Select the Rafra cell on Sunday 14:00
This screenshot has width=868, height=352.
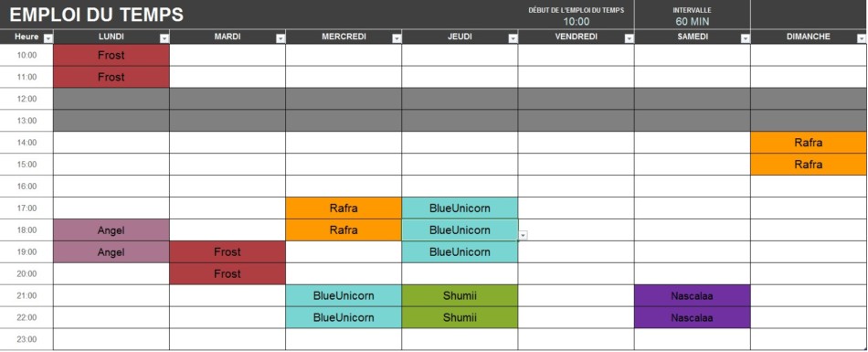(809, 143)
